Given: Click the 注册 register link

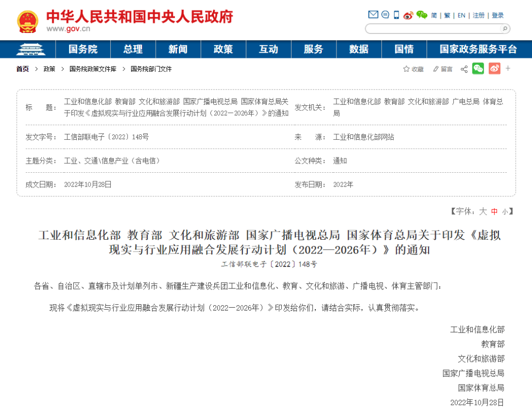Looking at the screenshot, I should [478, 16].
